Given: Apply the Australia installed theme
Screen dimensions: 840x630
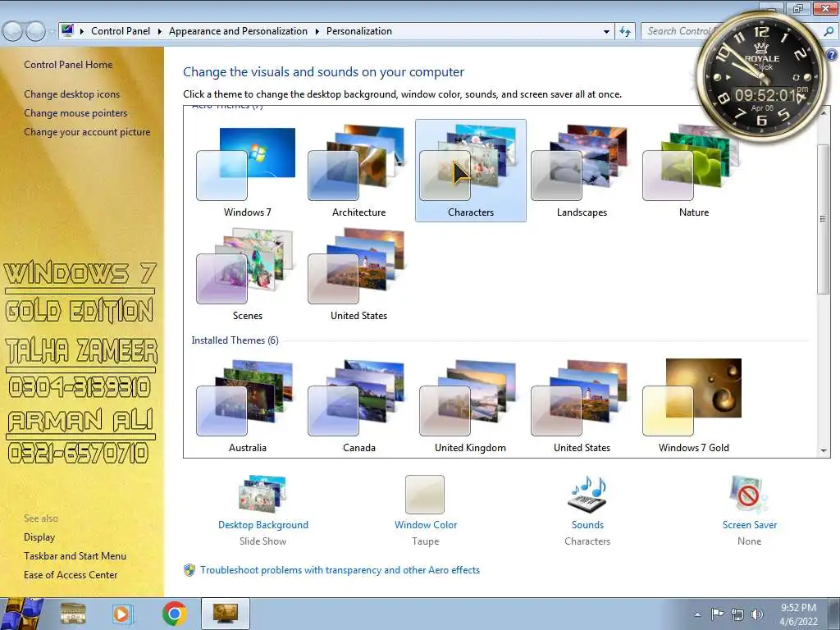Looking at the screenshot, I should (247, 405).
